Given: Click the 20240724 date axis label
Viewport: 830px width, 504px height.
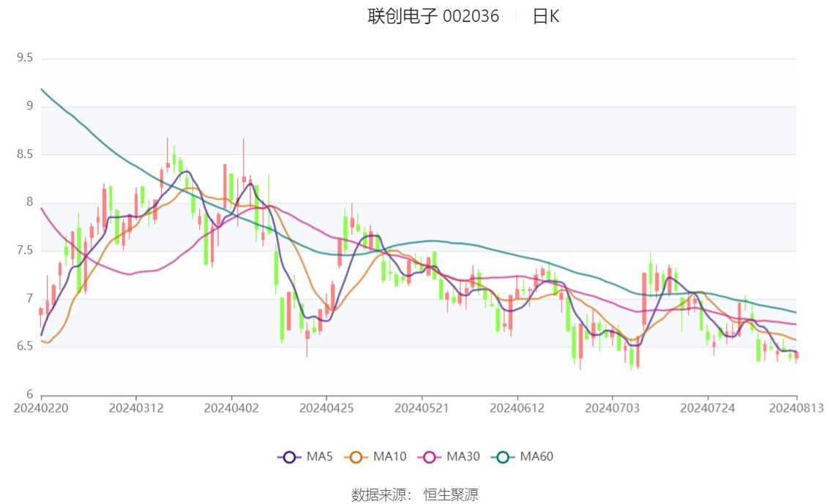Looking at the screenshot, I should click(708, 408).
